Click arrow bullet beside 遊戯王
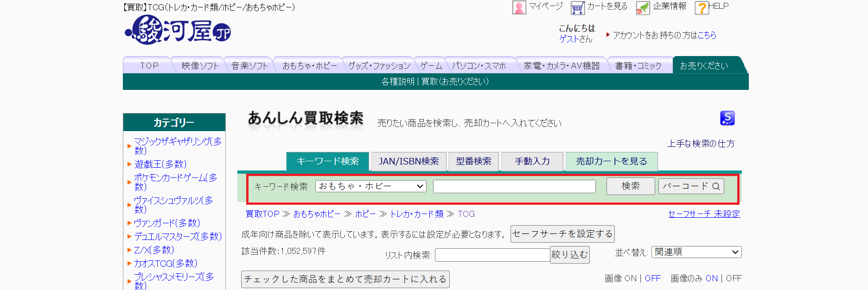The height and width of the screenshot is (290, 868). tap(129, 164)
